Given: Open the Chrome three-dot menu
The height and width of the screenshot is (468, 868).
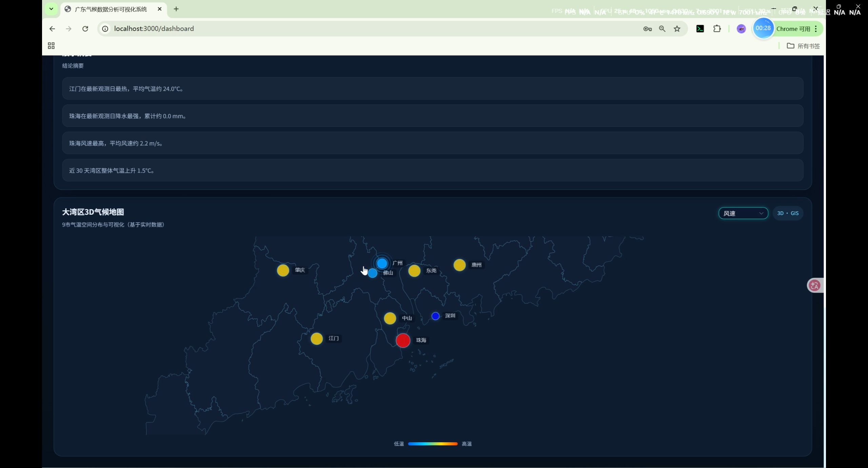Looking at the screenshot, I should point(816,29).
